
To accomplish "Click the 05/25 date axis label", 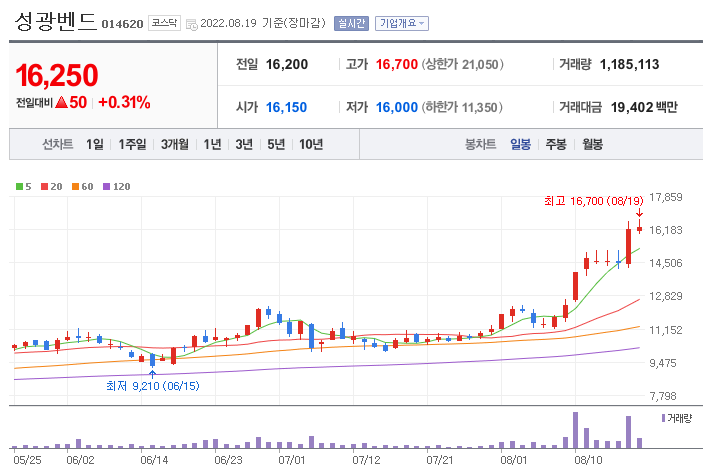I will click(x=27, y=460).
